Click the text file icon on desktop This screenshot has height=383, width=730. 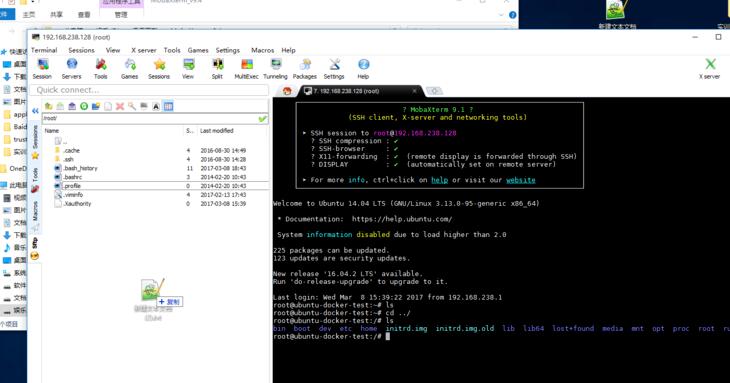click(617, 14)
